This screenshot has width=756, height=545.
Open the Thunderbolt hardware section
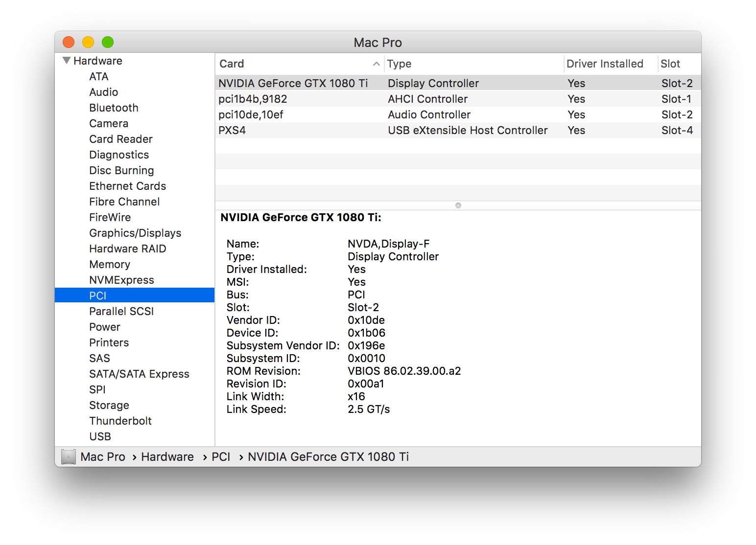120,421
